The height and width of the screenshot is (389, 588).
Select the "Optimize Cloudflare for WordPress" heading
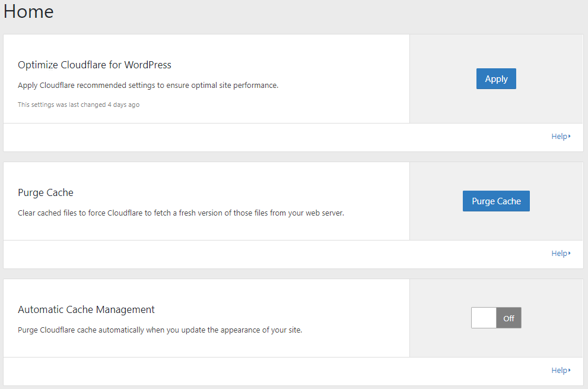(94, 65)
